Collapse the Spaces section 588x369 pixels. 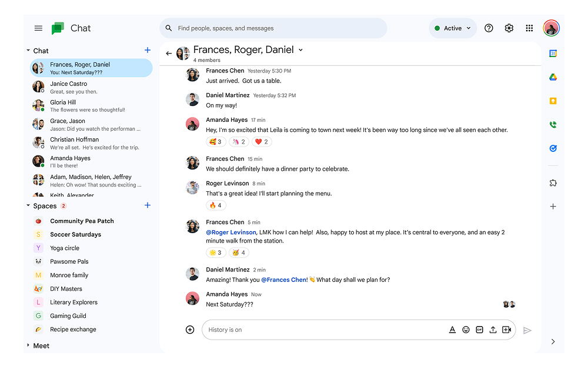(28, 206)
